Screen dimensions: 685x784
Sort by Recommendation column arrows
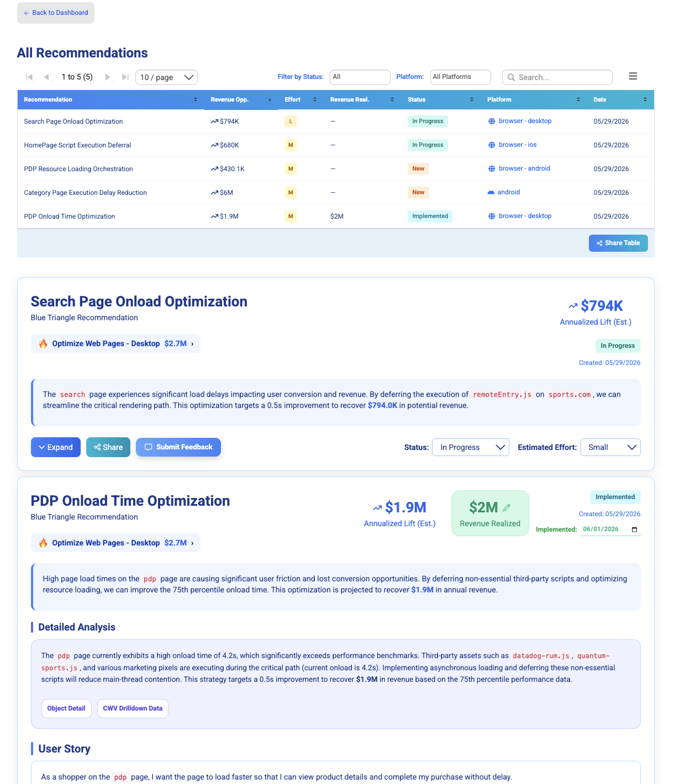pyautogui.click(x=196, y=100)
